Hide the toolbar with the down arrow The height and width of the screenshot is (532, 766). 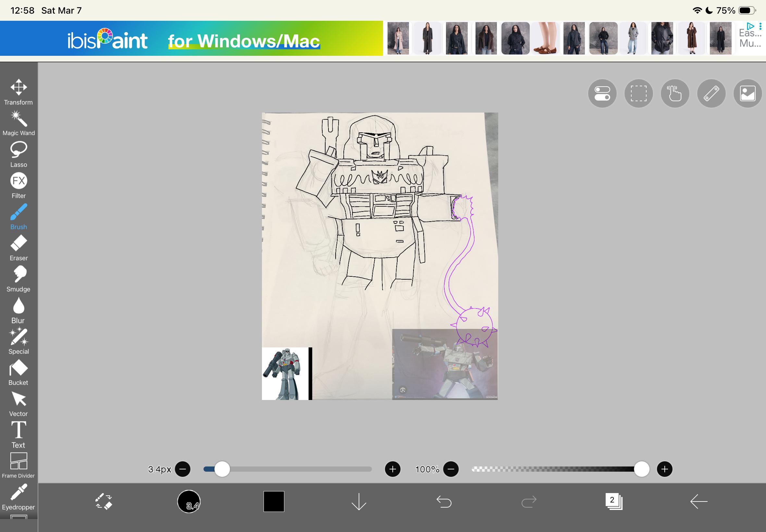coord(359,502)
